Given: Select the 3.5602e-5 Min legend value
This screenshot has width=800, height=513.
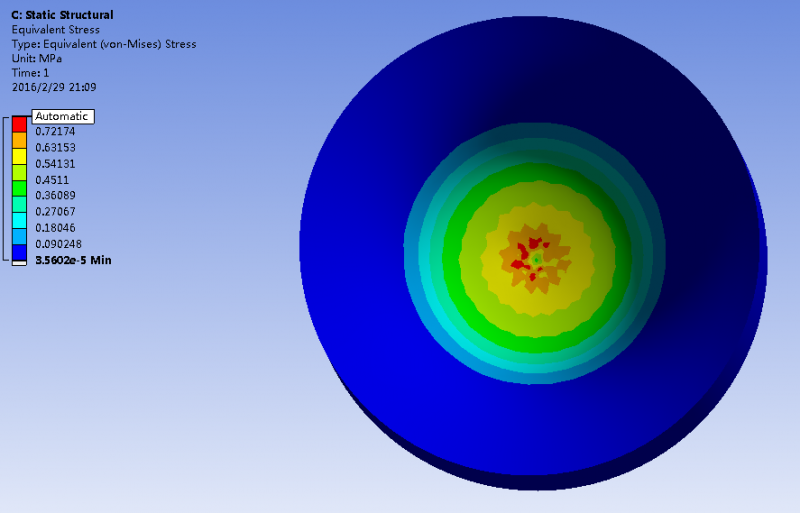Looking at the screenshot, I should 73,260.
